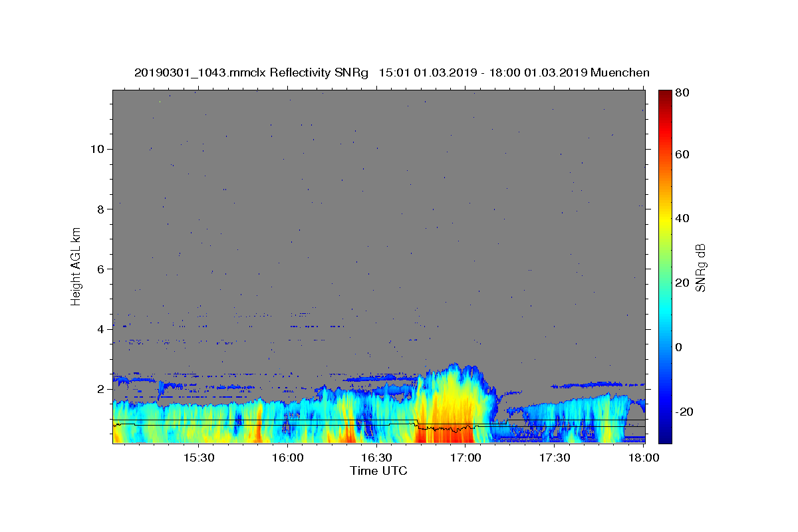Viewport: 798px width, 532px height.
Task: Click the height tick label 4
Action: tap(99, 329)
